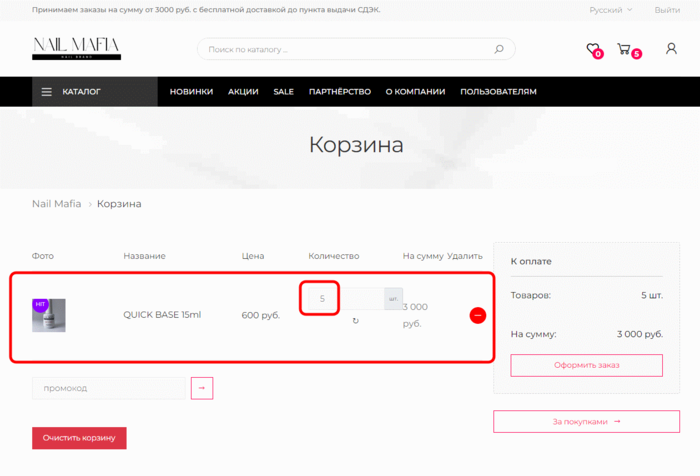Apply promo code with arrow button
This screenshot has height=476, width=700.
click(x=202, y=388)
